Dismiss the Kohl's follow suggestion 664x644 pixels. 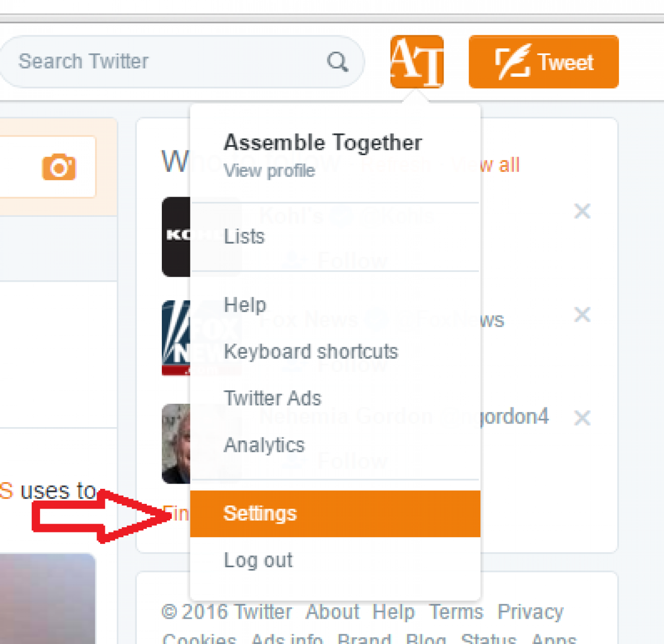point(582,211)
